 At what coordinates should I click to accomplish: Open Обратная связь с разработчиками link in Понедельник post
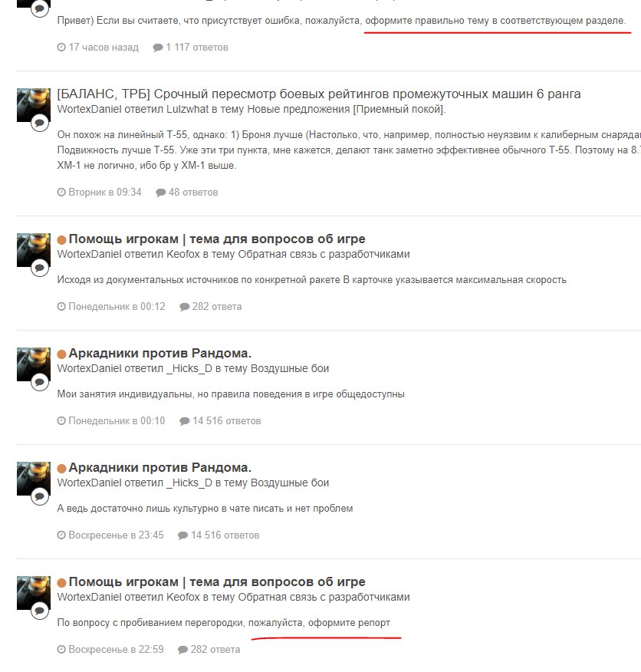point(324,254)
